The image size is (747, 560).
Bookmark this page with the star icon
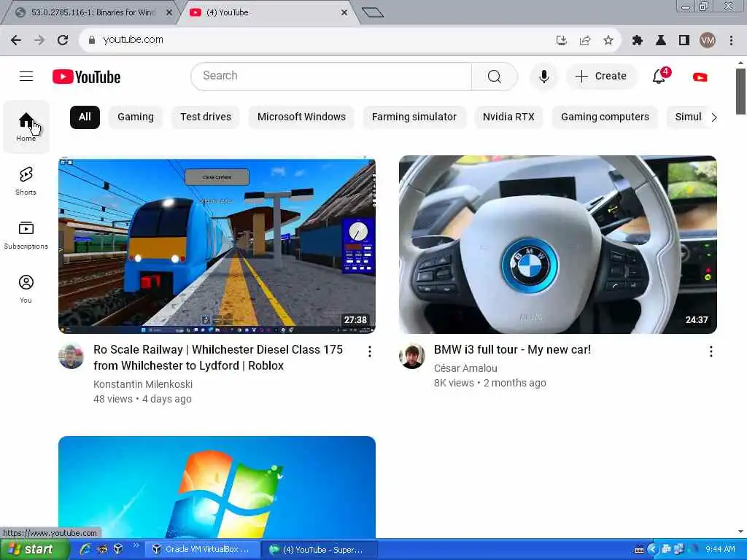(608, 41)
